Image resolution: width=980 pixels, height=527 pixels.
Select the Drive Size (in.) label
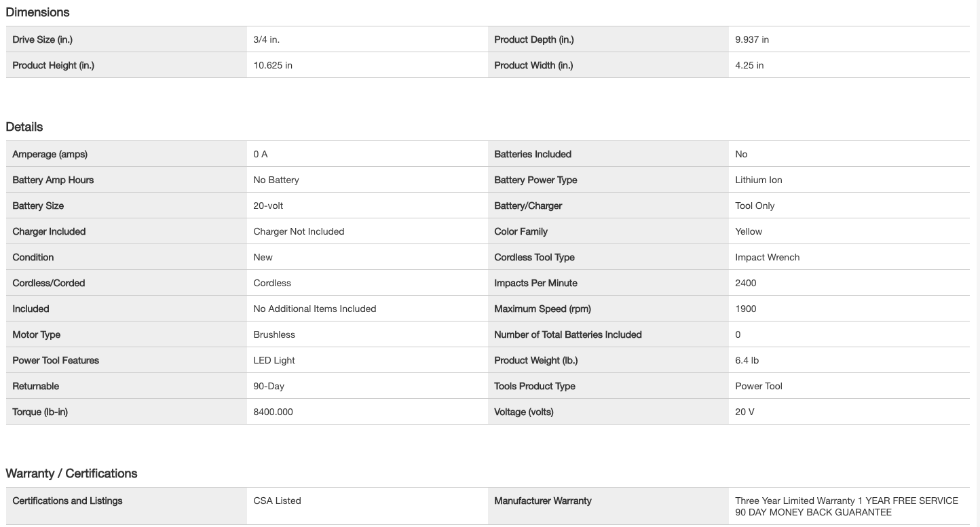[42, 39]
